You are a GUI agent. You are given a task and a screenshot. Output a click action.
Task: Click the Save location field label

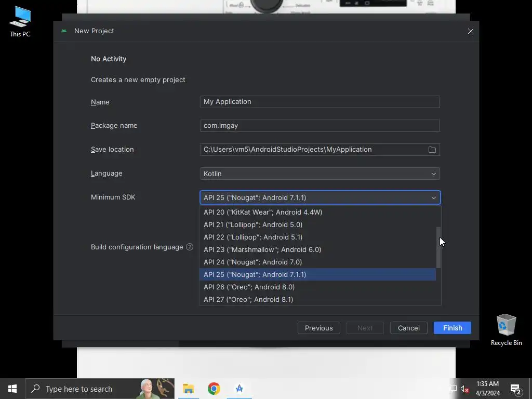coord(112,149)
